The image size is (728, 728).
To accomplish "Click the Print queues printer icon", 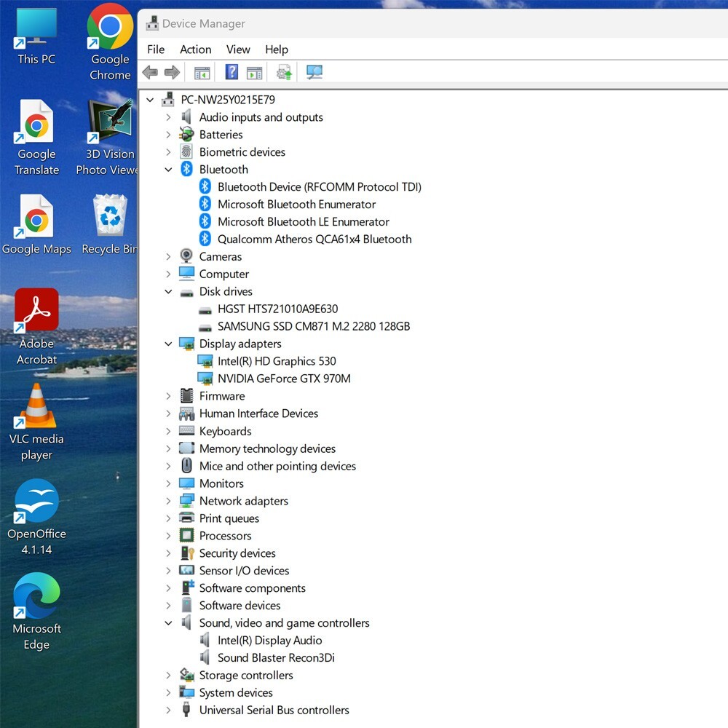I will (186, 518).
